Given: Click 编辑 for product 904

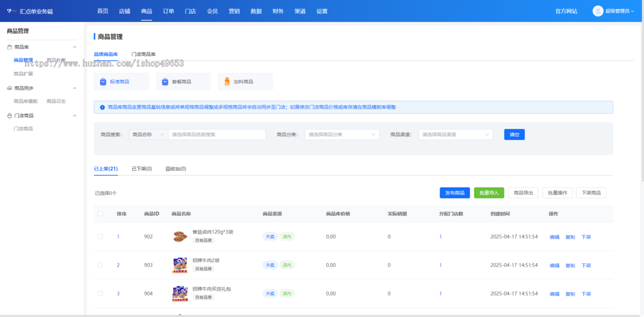Looking at the screenshot, I should tap(554, 294).
